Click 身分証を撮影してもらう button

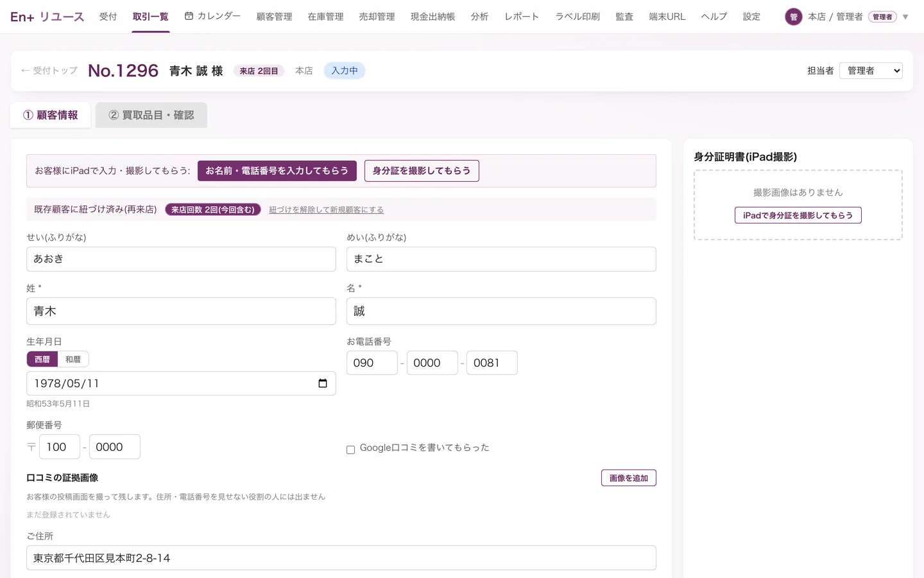[x=422, y=171]
